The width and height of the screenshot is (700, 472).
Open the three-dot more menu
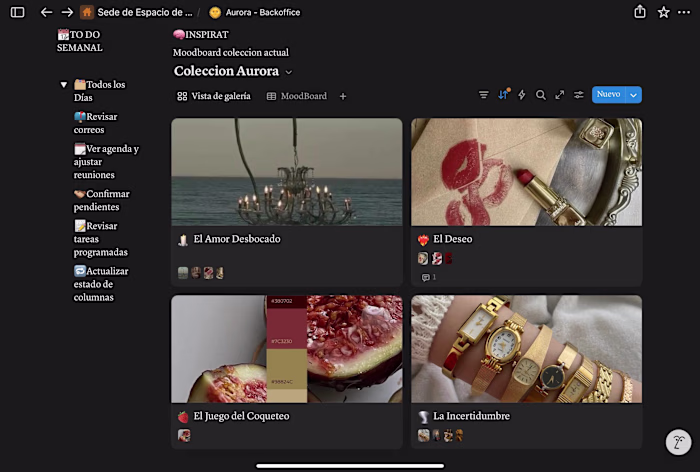click(x=684, y=12)
